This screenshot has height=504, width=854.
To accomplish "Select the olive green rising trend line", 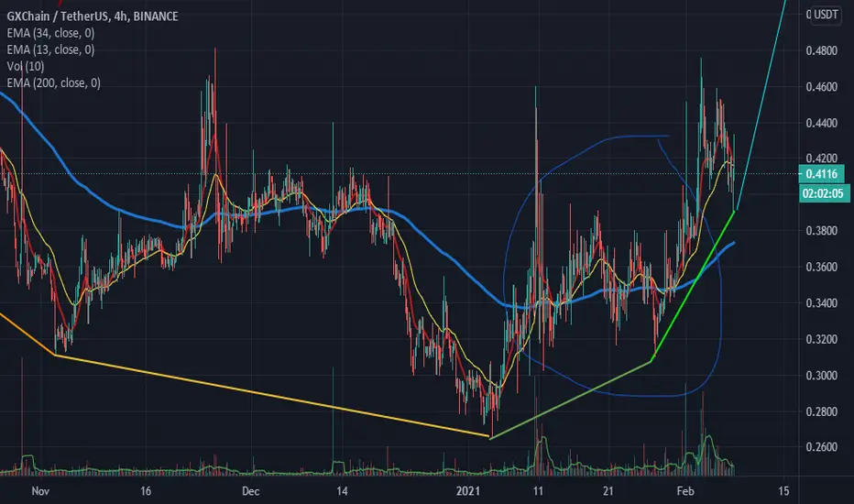I will tap(572, 399).
